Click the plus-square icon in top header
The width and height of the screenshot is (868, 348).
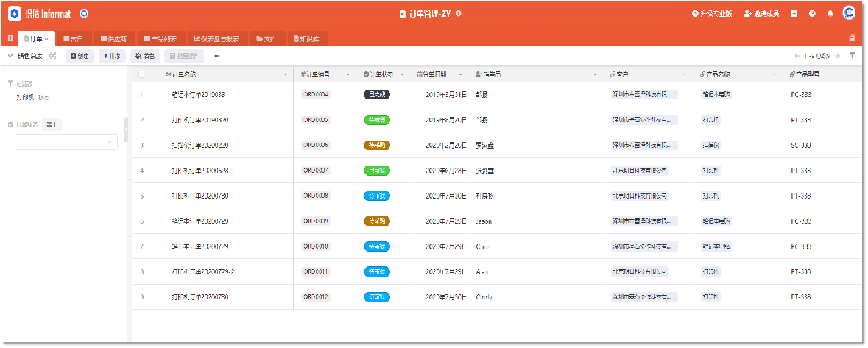point(794,14)
